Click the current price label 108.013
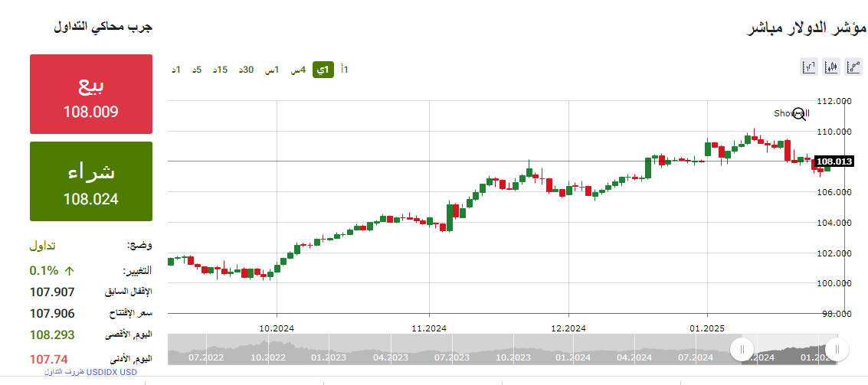868x385 pixels. 834,162
